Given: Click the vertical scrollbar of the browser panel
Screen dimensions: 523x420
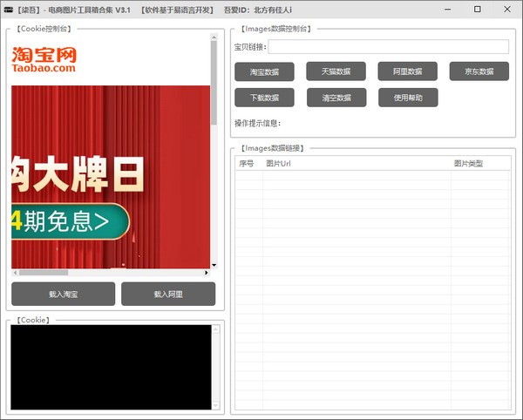Looking at the screenshot, I should [x=214, y=87].
